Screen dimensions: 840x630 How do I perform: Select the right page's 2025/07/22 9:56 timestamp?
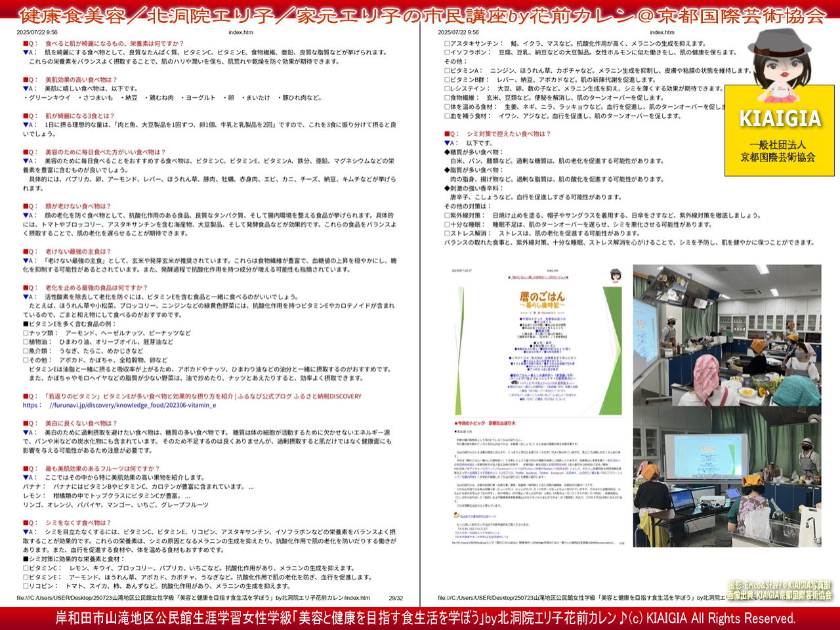coord(458,32)
